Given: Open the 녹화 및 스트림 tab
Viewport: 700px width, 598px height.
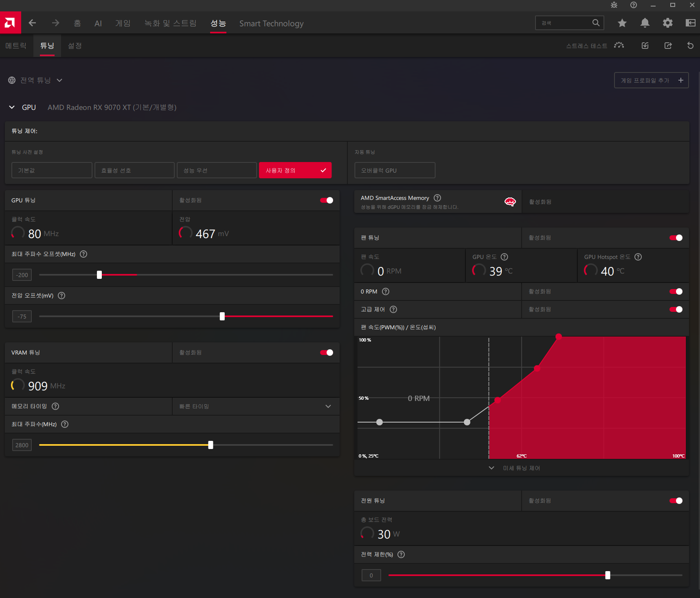Looking at the screenshot, I should click(x=170, y=23).
